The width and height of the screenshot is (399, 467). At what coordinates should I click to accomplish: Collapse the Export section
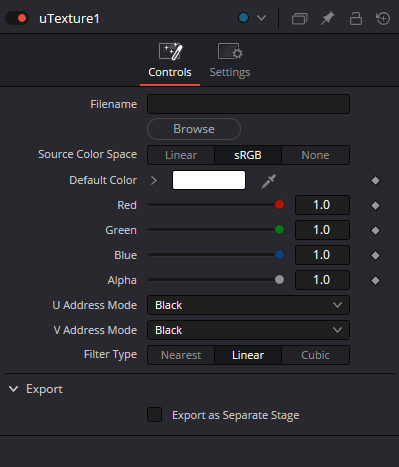tap(14, 389)
